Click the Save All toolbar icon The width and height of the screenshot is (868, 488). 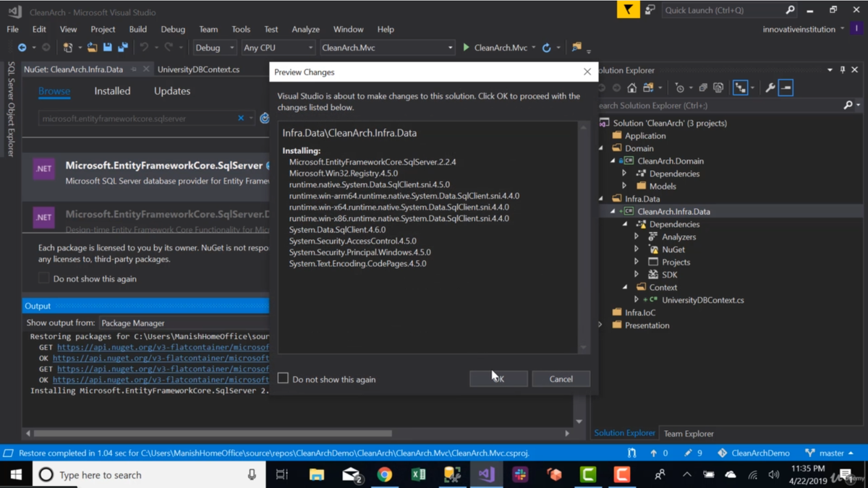123,48
